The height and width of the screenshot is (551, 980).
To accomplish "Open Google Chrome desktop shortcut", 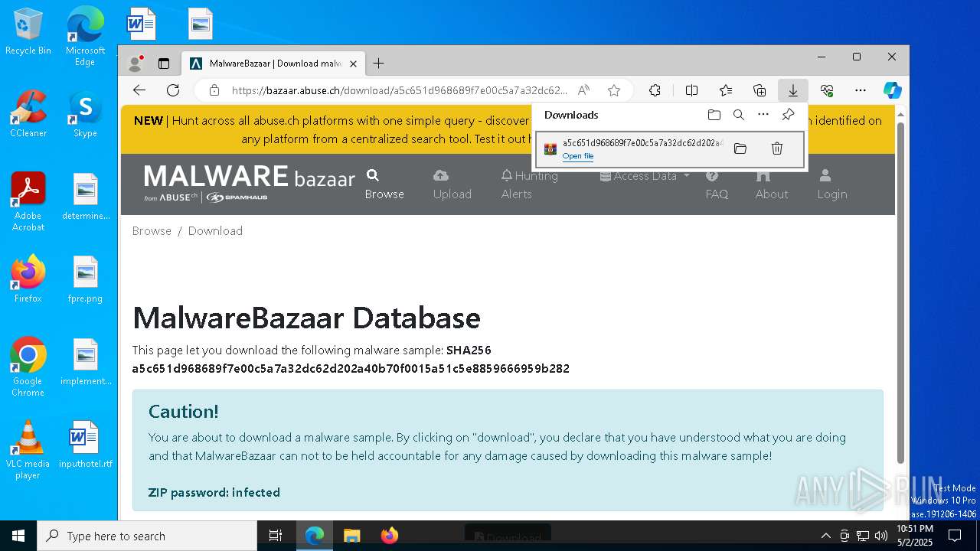I will point(28,367).
